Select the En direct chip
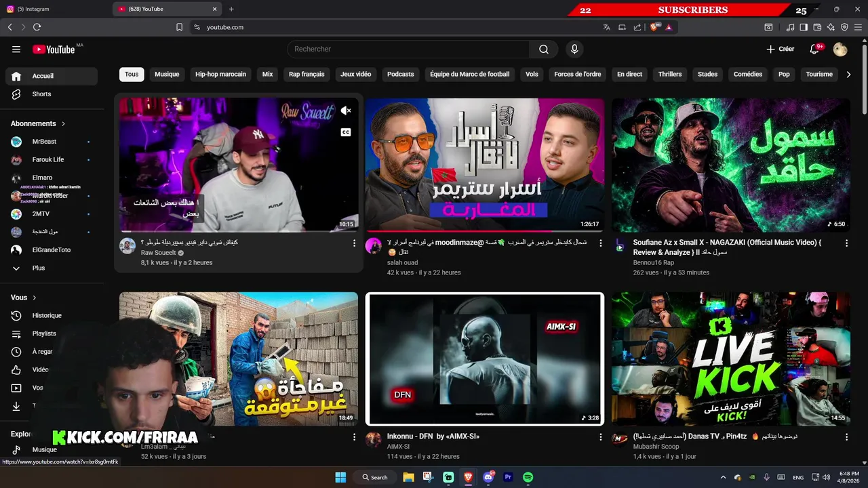 tap(629, 75)
